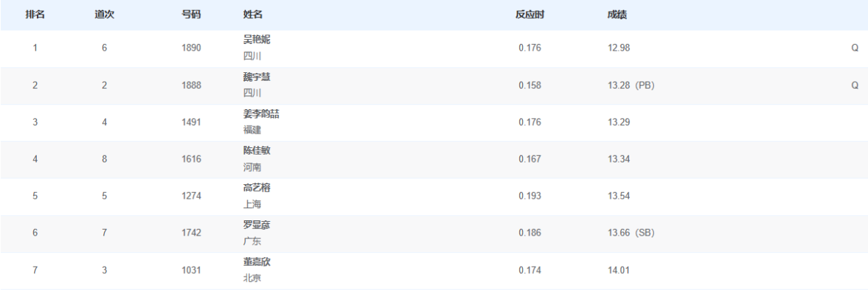Viewport: 868px width, 294px height.
Task: Click the 道次 column header
Action: point(104,15)
